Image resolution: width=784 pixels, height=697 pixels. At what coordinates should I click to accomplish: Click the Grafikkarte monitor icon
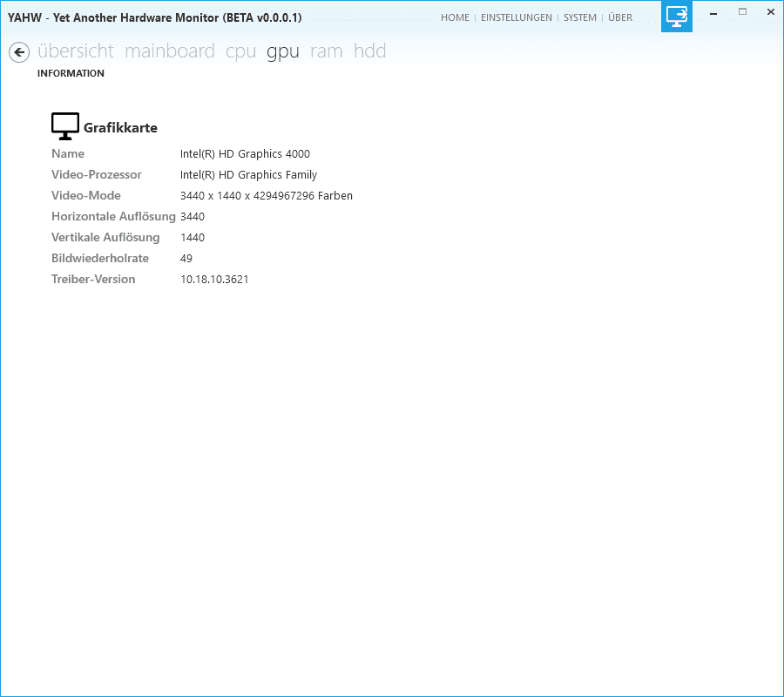click(65, 126)
